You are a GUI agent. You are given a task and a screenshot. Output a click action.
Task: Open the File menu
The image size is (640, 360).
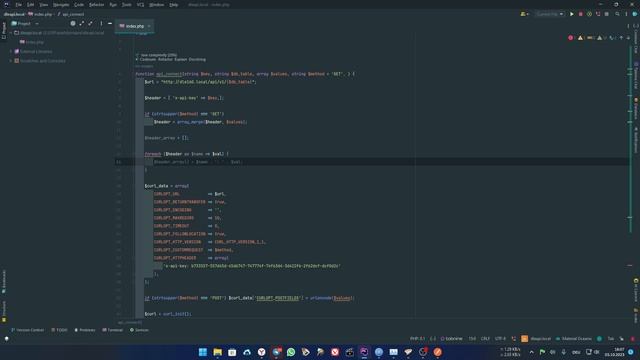18,4
